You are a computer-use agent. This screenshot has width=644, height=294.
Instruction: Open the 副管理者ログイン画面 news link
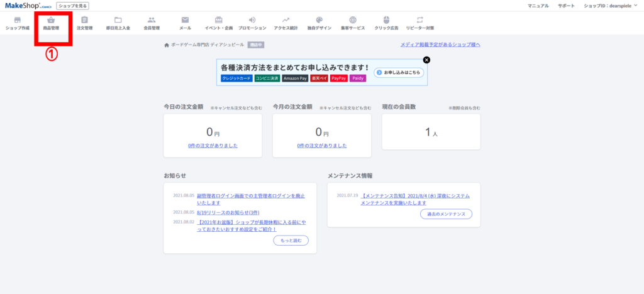pyautogui.click(x=250, y=199)
